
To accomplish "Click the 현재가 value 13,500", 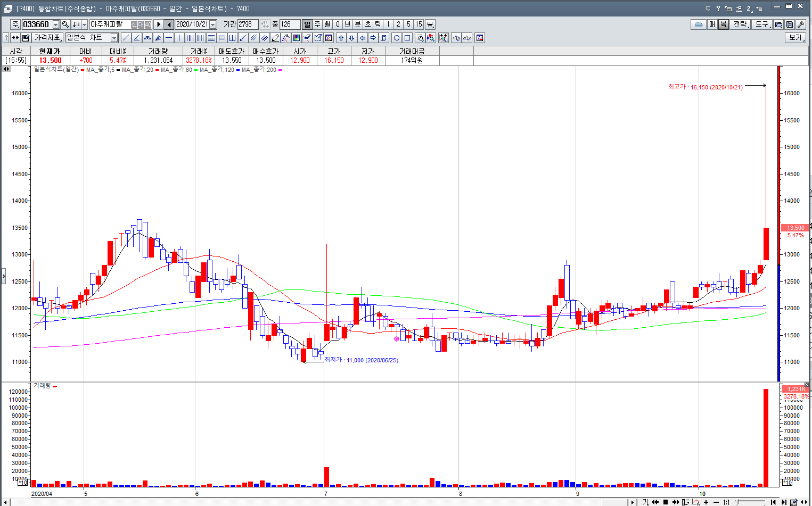I will coord(50,61).
